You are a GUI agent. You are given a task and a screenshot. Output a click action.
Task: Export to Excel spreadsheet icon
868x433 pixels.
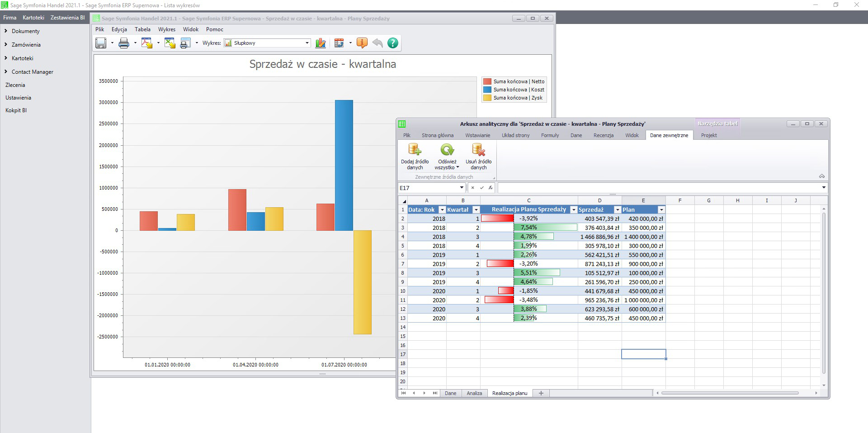[170, 43]
